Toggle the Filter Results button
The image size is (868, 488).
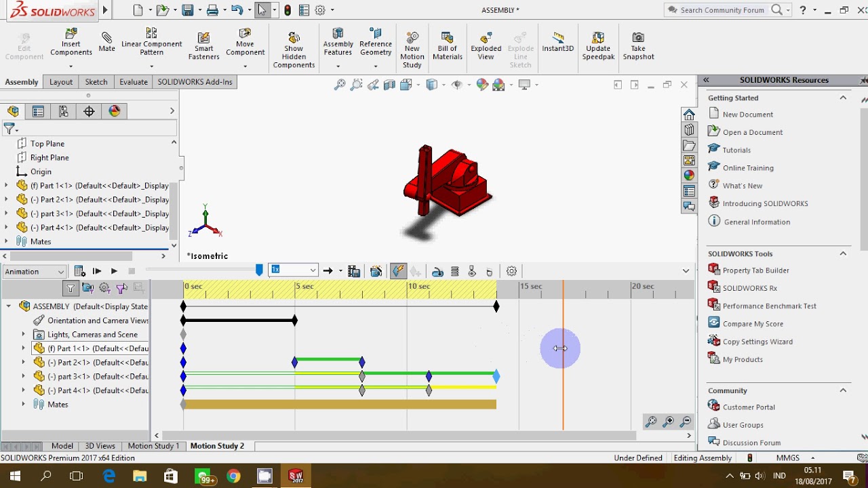[x=138, y=288]
